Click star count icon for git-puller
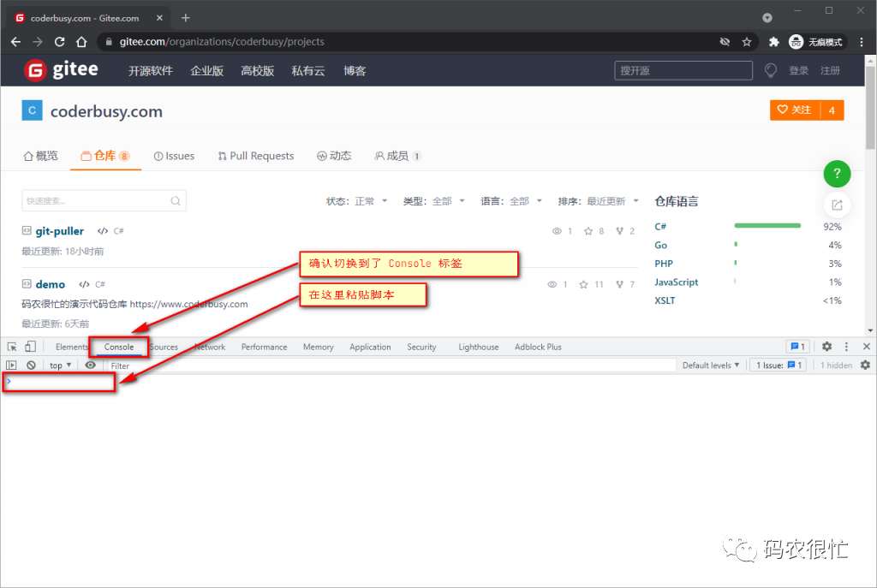 [x=588, y=231]
